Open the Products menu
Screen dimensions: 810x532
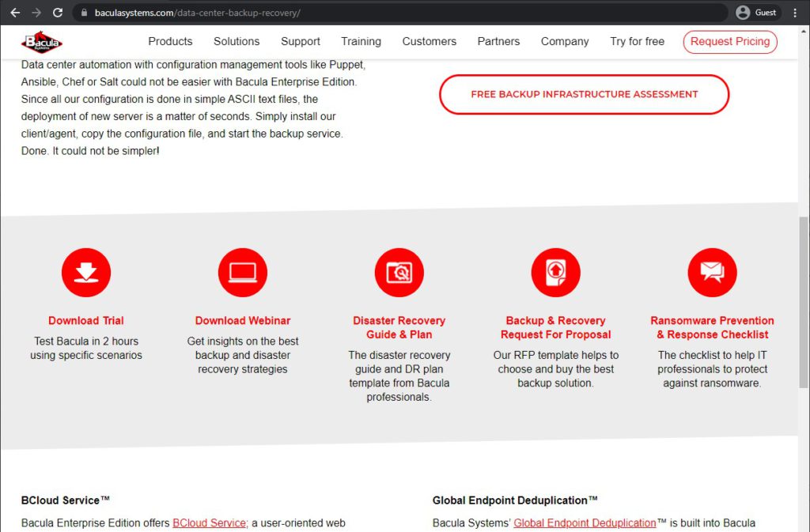[x=171, y=41]
